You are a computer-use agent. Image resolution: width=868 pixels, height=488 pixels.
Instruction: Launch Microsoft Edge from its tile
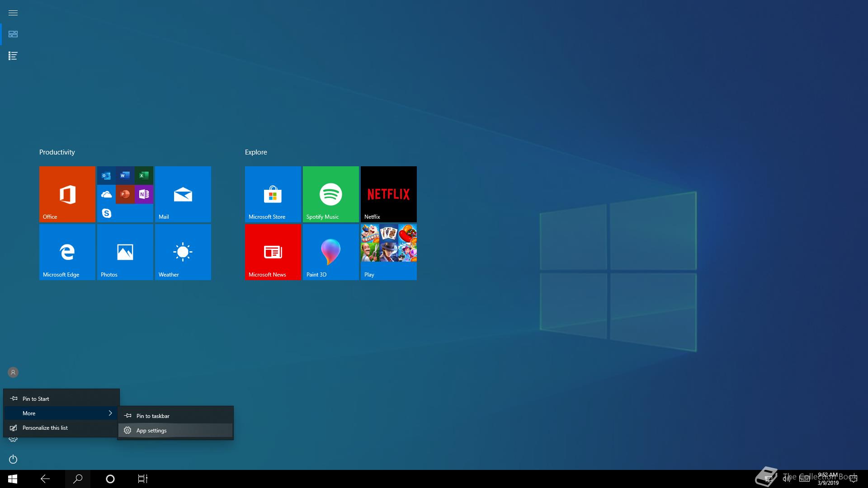(67, 252)
